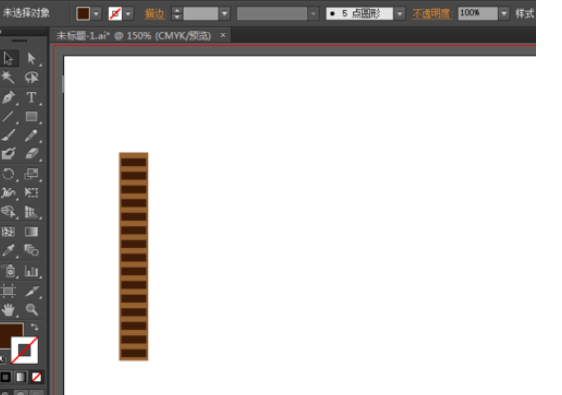Select the Mesh tool
This screenshot has height=395, width=562.
tap(8, 232)
